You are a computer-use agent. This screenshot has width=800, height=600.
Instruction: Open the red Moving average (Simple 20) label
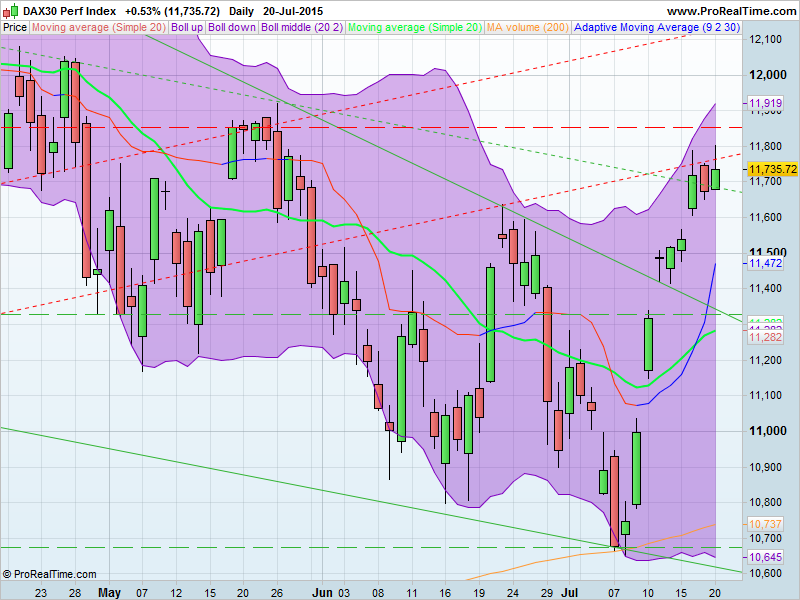pyautogui.click(x=99, y=28)
